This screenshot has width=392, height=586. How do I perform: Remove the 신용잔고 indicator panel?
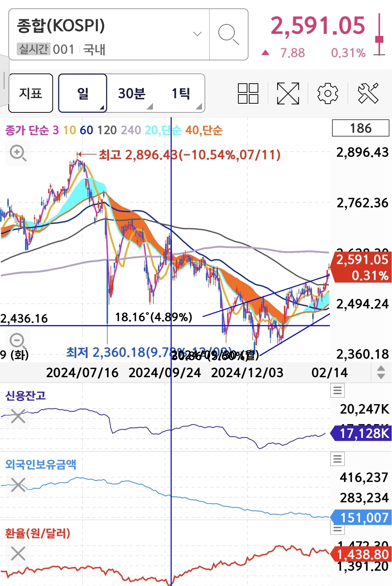coord(18,416)
